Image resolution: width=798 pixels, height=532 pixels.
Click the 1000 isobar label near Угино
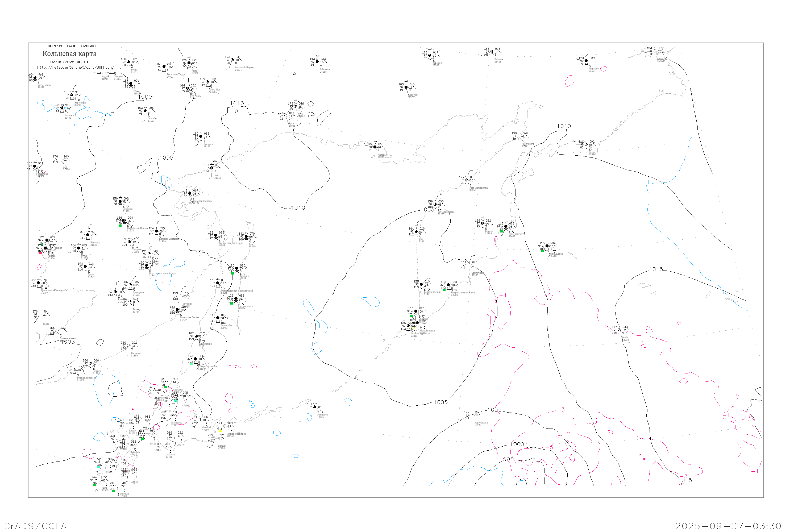tap(145, 97)
